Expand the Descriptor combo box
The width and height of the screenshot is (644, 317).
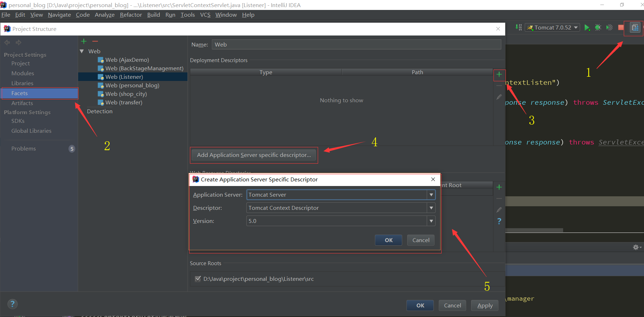point(431,208)
